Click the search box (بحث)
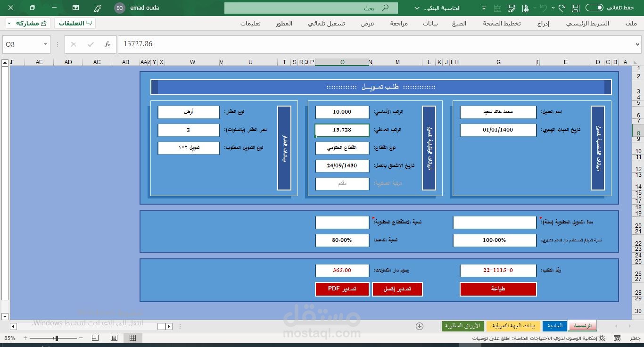The height and width of the screenshot is (347, 644). click(311, 8)
